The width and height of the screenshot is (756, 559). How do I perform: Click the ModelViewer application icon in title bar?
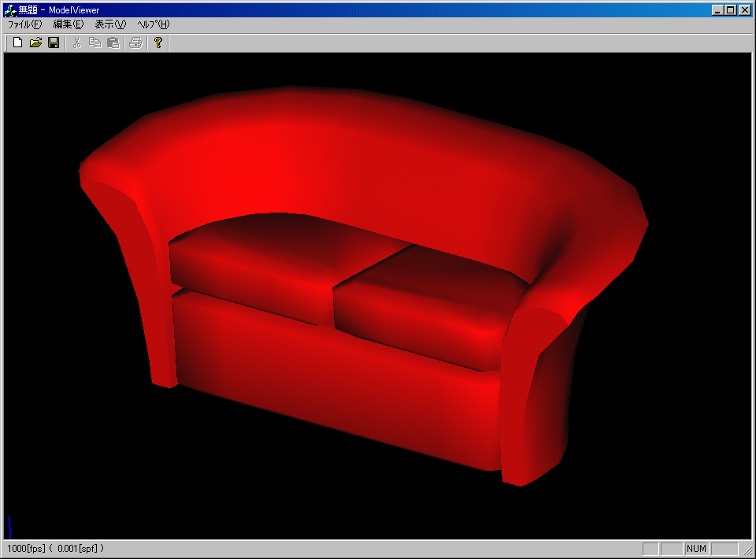pos(10,9)
